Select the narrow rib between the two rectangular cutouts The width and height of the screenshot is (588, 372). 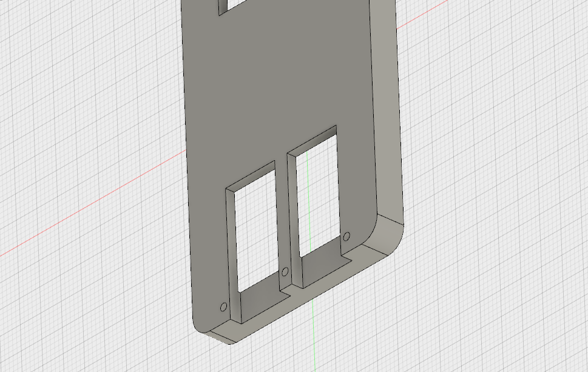point(283,222)
